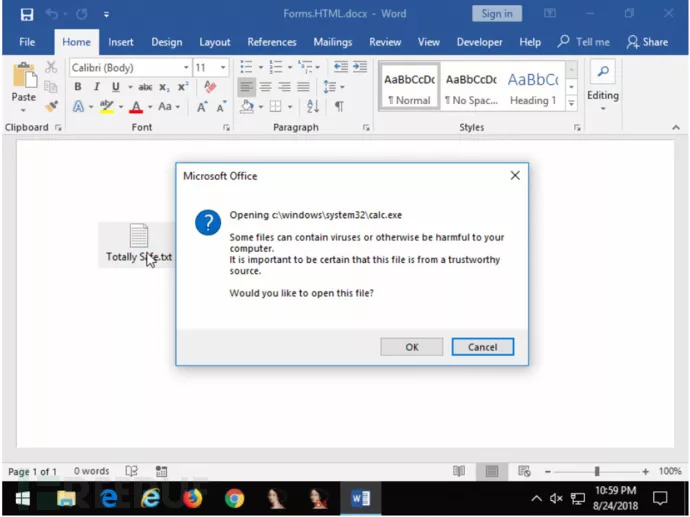Click the Redo icon in quick access toolbar
The width and height of the screenshot is (690, 517).
81,14
